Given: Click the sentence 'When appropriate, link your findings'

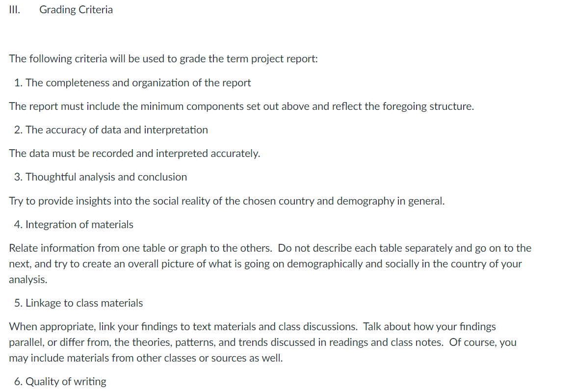Looking at the screenshot, I should 183,326.
